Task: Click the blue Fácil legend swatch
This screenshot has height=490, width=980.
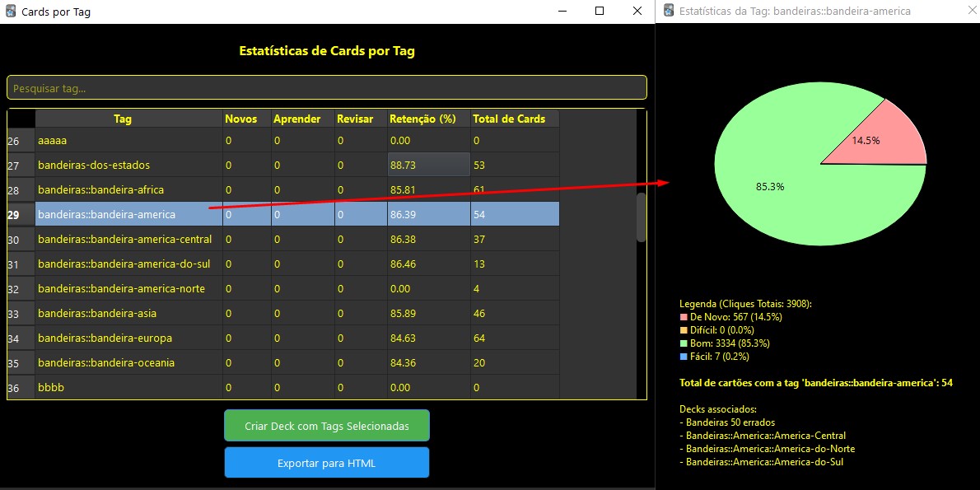Action: point(684,357)
